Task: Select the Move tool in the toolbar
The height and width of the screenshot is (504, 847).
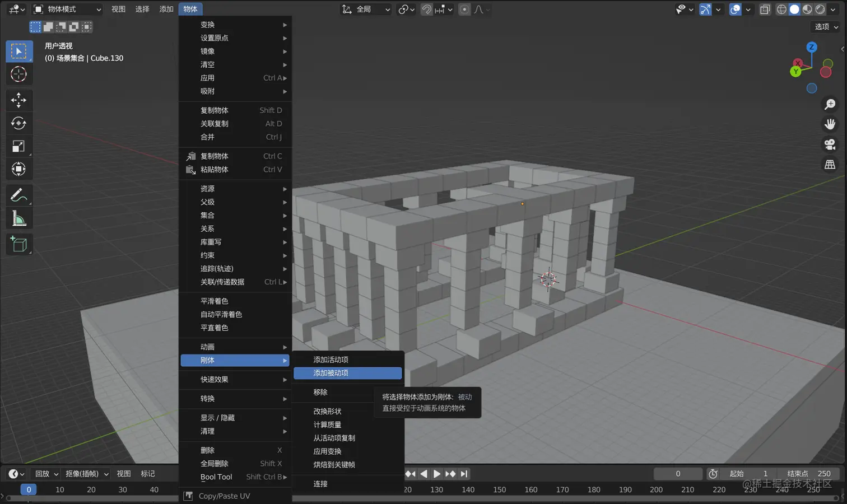Action: pyautogui.click(x=19, y=100)
